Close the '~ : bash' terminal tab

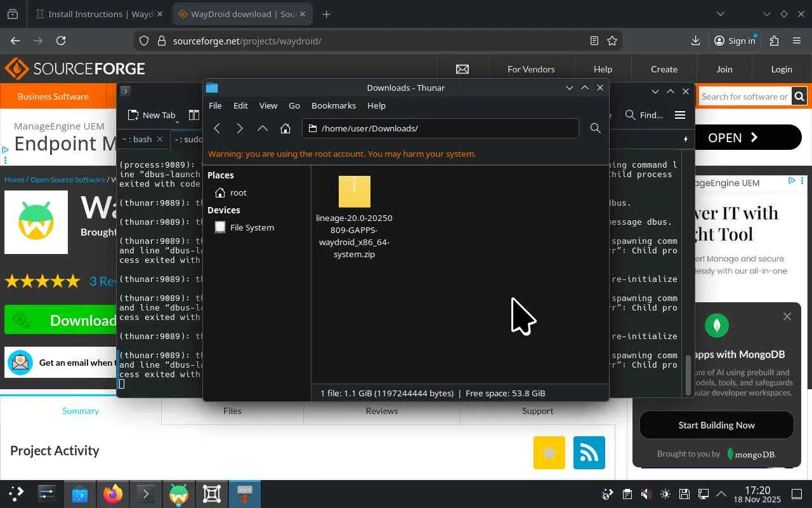tap(160, 139)
